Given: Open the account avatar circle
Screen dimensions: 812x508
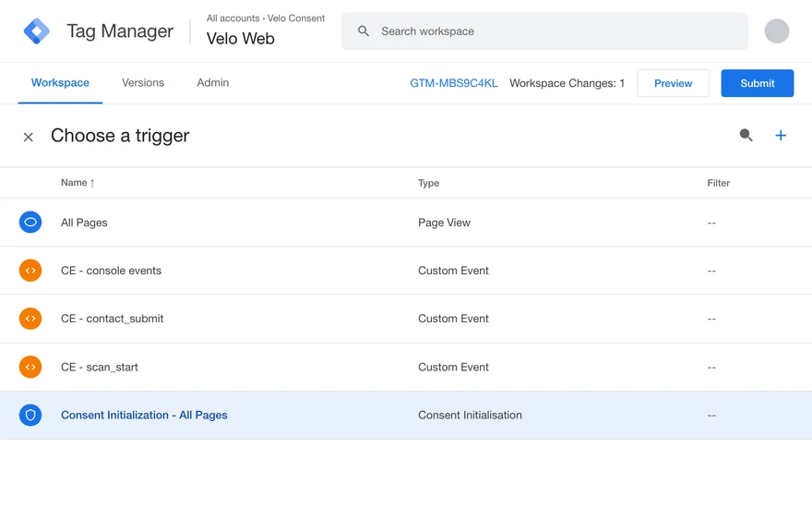Looking at the screenshot, I should tap(777, 31).
